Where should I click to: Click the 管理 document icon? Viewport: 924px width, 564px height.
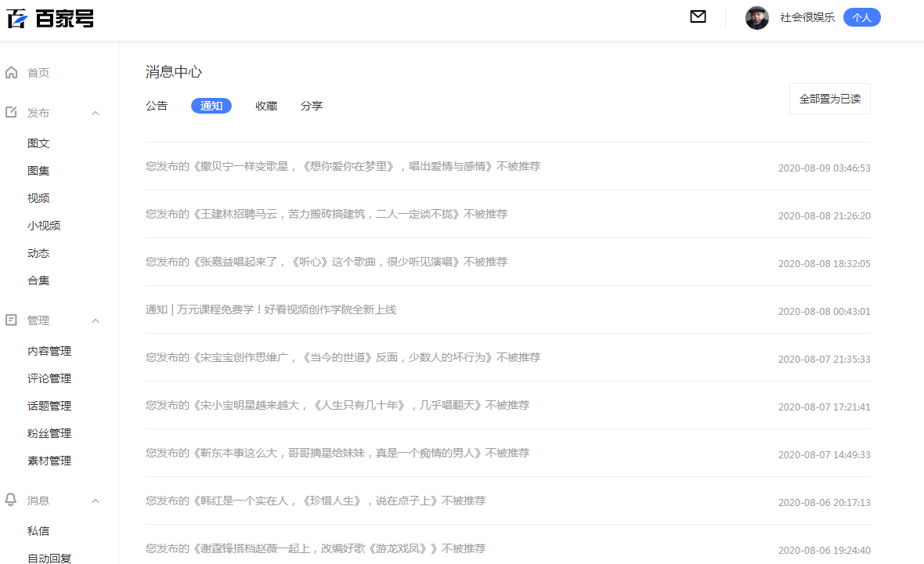11,320
